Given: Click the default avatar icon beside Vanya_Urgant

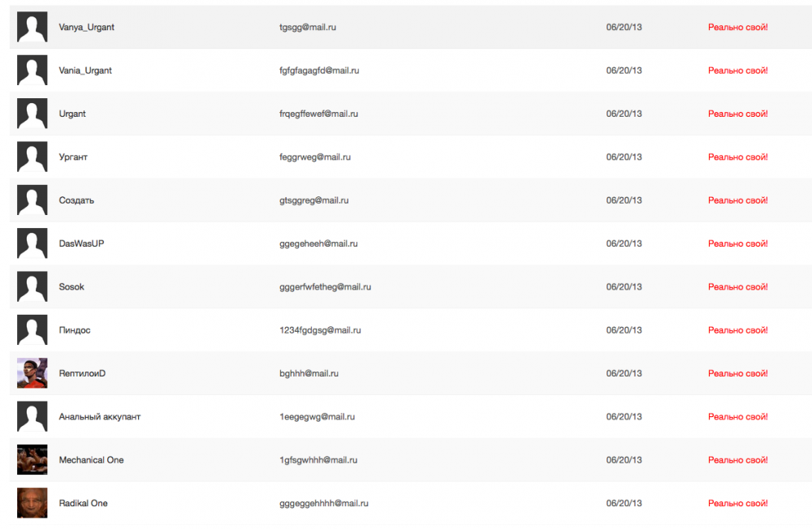Looking at the screenshot, I should [32, 27].
